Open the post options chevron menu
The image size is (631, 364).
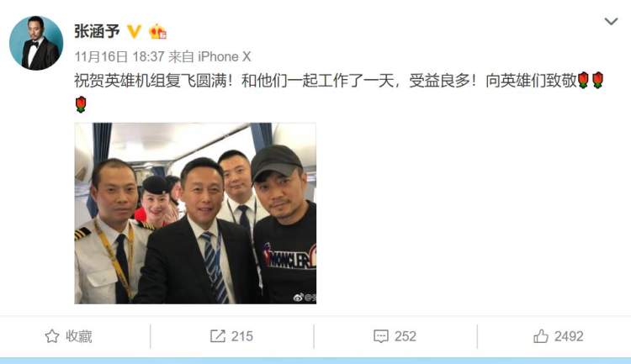point(611,21)
